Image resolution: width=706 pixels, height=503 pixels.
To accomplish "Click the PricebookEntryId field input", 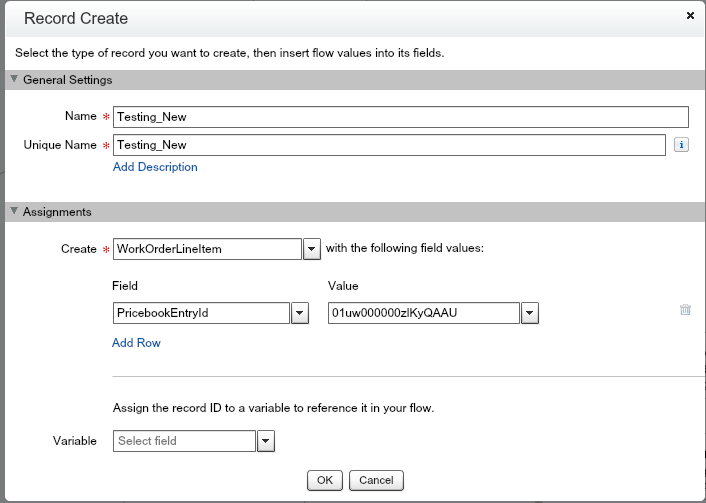I will pyautogui.click(x=200, y=314).
